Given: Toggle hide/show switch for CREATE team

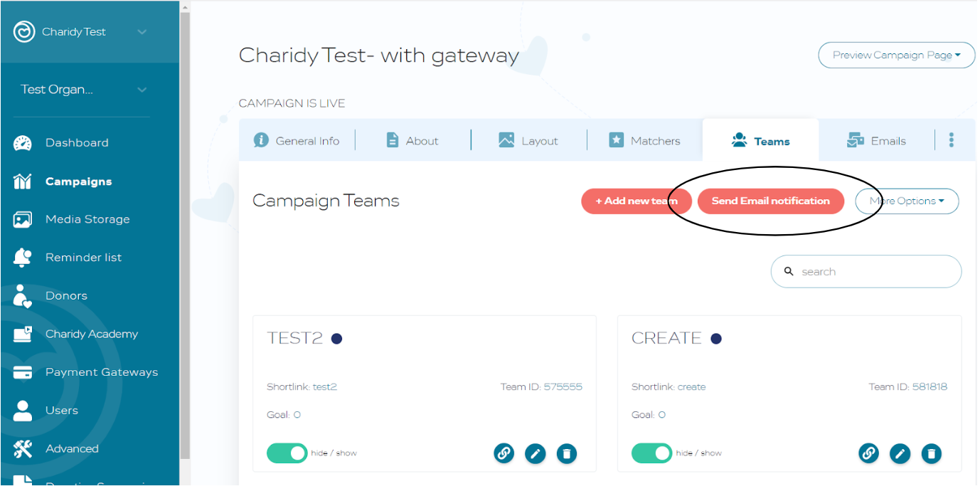Looking at the screenshot, I should click(x=651, y=453).
